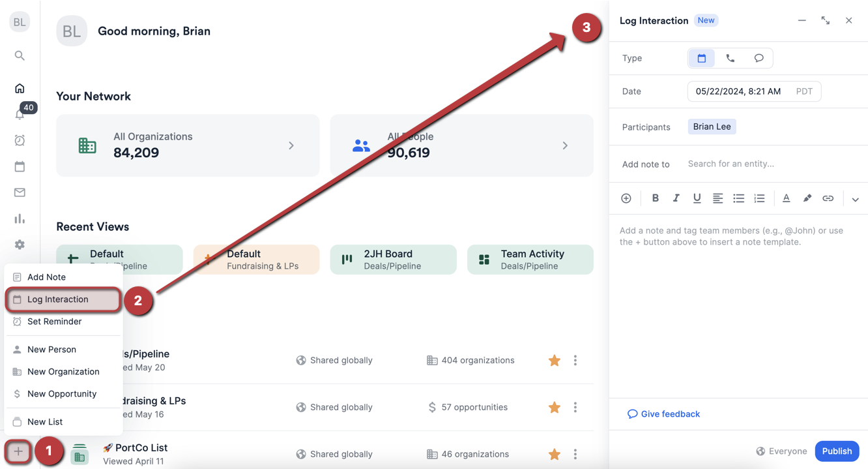This screenshot has height=469, width=868.
Task: Choose New Opportunity from the create menu
Action: pos(61,393)
